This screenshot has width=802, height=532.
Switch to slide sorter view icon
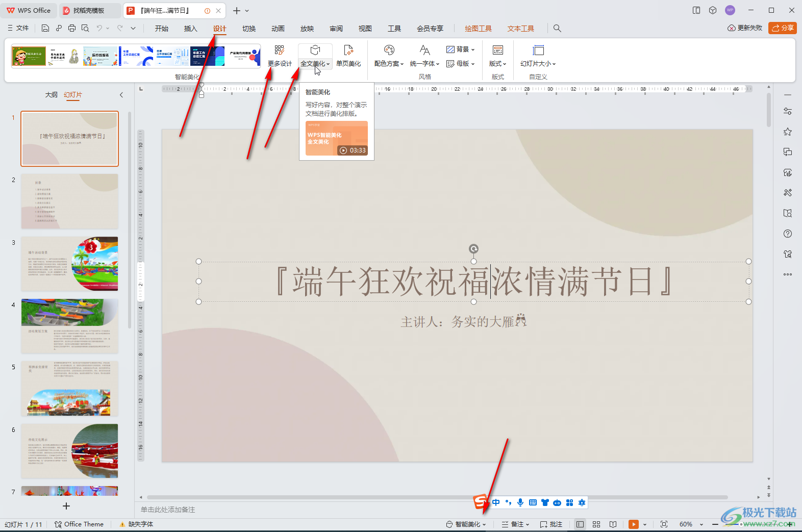coord(596,524)
